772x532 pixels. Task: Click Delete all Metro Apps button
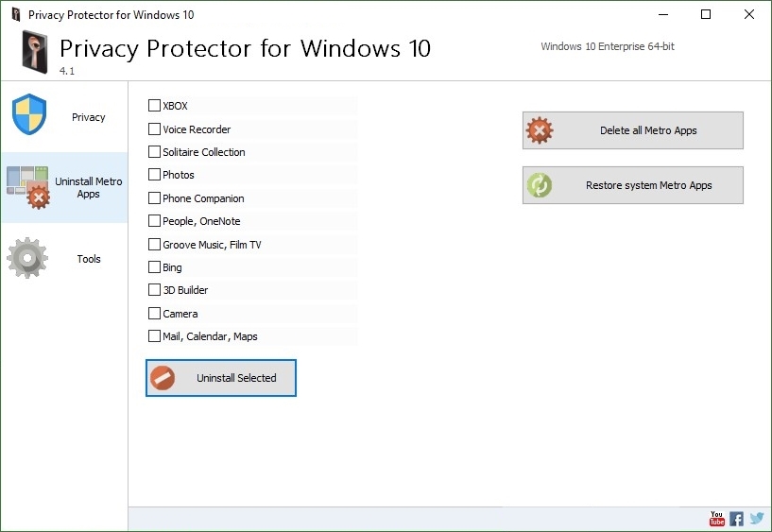click(633, 130)
